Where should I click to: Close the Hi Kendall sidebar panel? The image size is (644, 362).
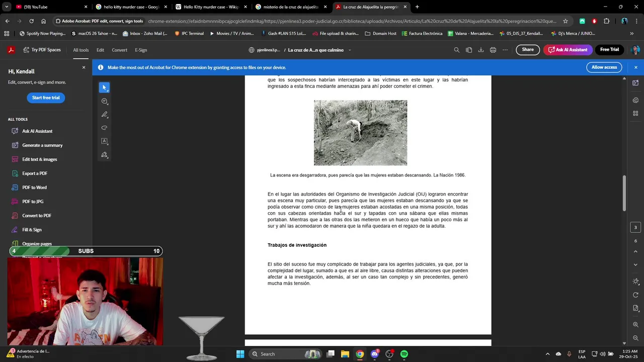(x=84, y=67)
